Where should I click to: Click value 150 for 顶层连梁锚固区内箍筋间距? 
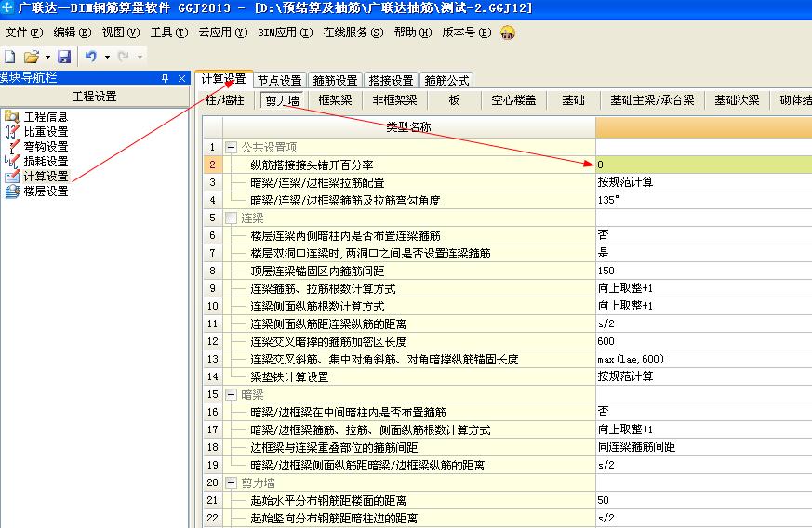(x=704, y=271)
